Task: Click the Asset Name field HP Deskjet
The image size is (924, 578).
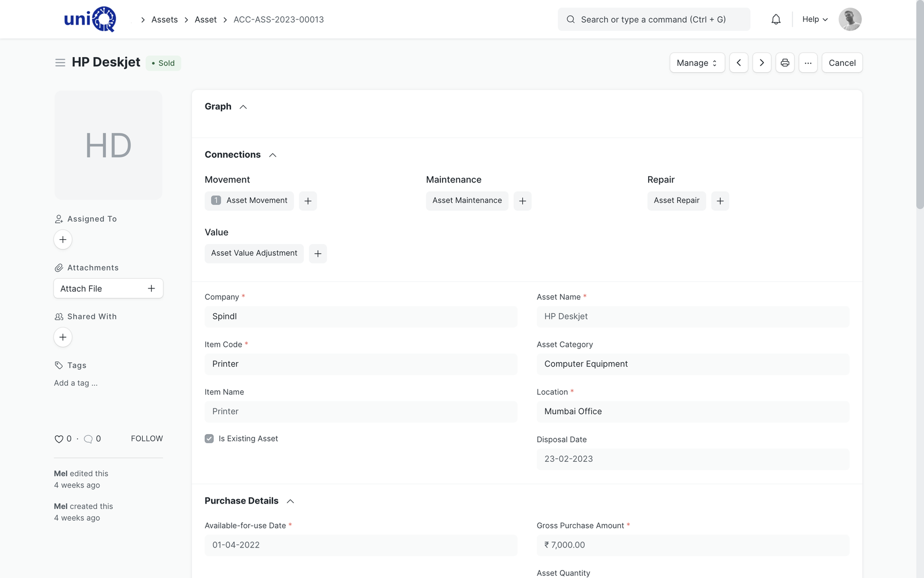Action: coord(692,316)
